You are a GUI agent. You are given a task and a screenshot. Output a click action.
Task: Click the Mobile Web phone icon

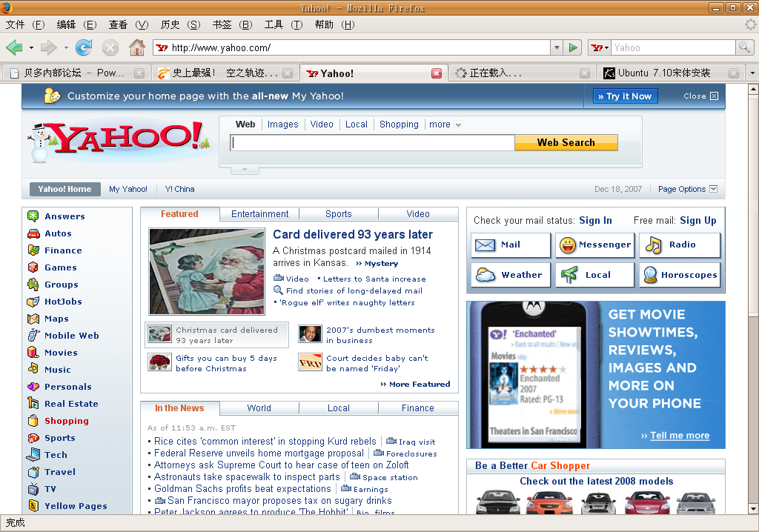point(33,336)
